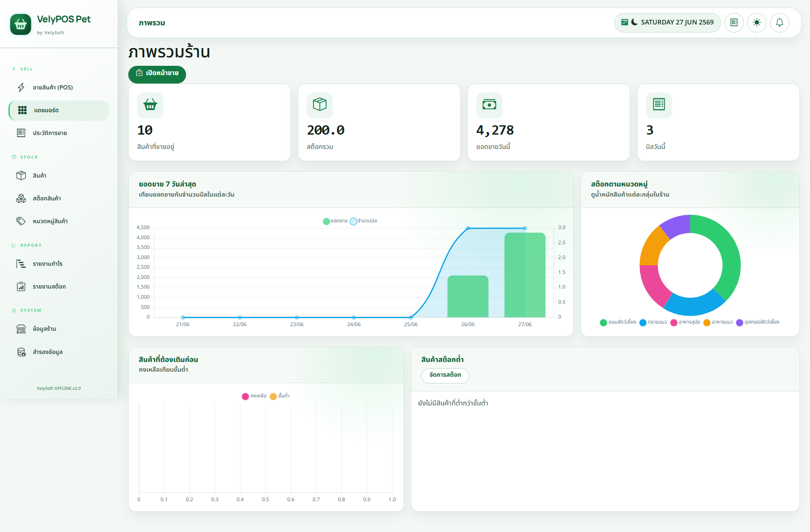Click the 200.0 สต็อกรวม card
Viewport: 810px width, 532px height.
[x=379, y=122]
